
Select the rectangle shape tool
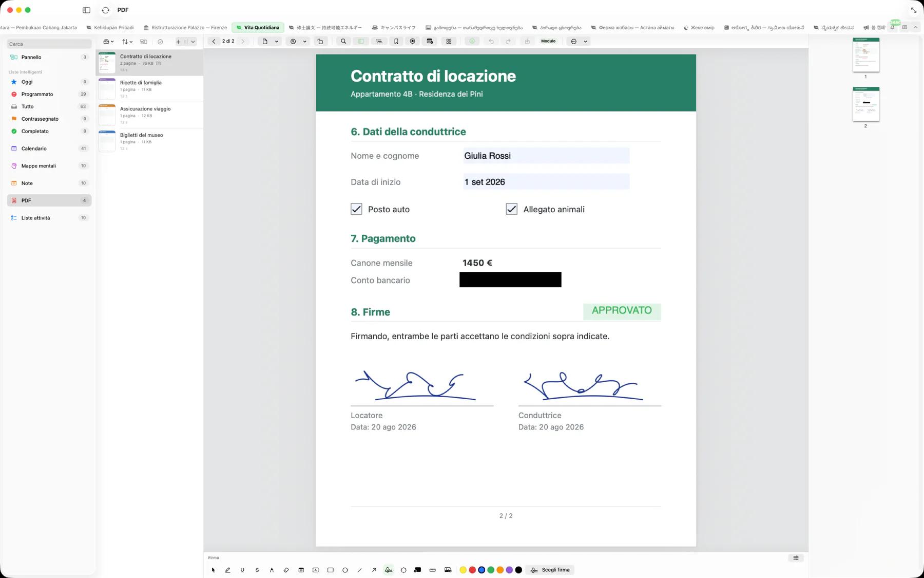pyautogui.click(x=331, y=570)
